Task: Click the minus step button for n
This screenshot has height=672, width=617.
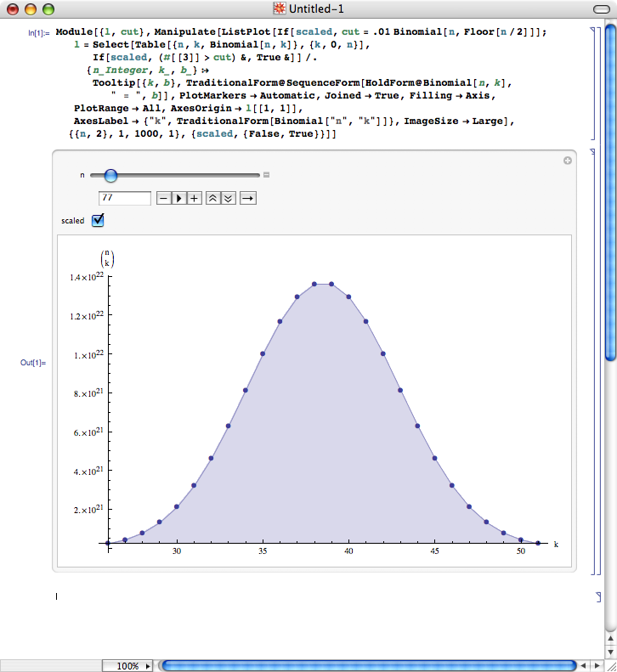Action: tap(164, 198)
